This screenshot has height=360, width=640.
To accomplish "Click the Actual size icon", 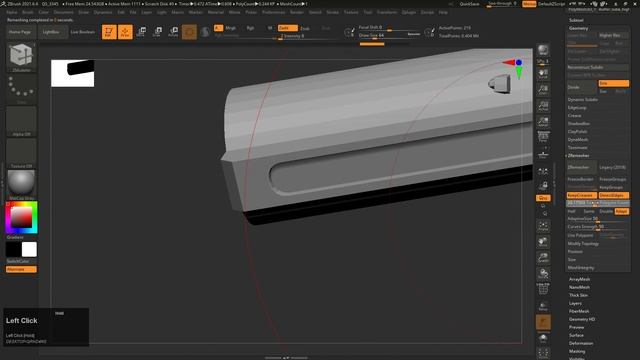I will coord(543,106).
